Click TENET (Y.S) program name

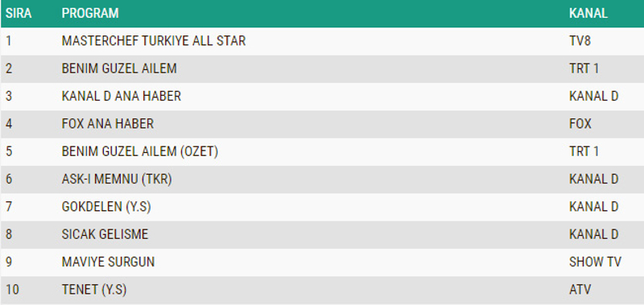click(x=94, y=290)
